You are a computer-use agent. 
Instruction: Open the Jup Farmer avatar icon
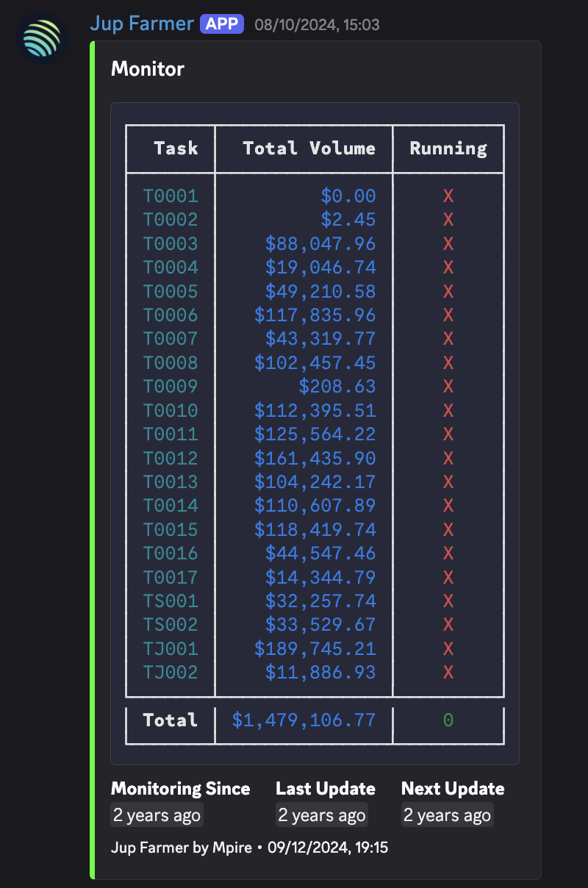(42, 39)
